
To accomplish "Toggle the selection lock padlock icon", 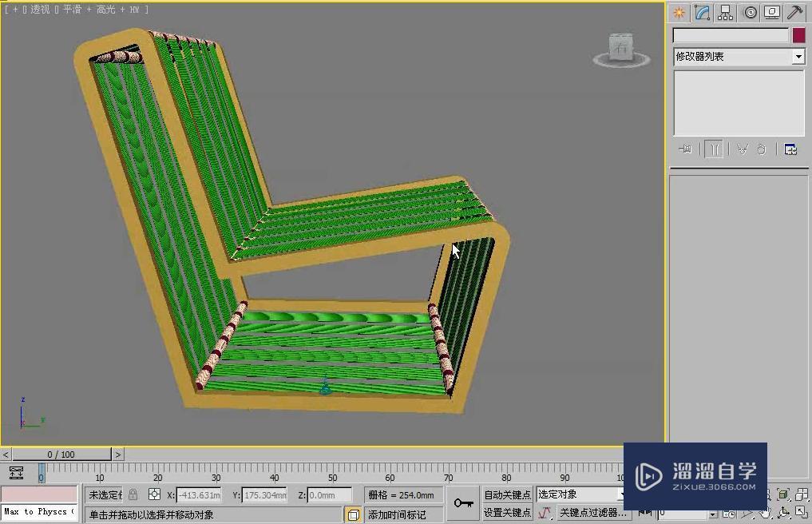I will (133, 494).
